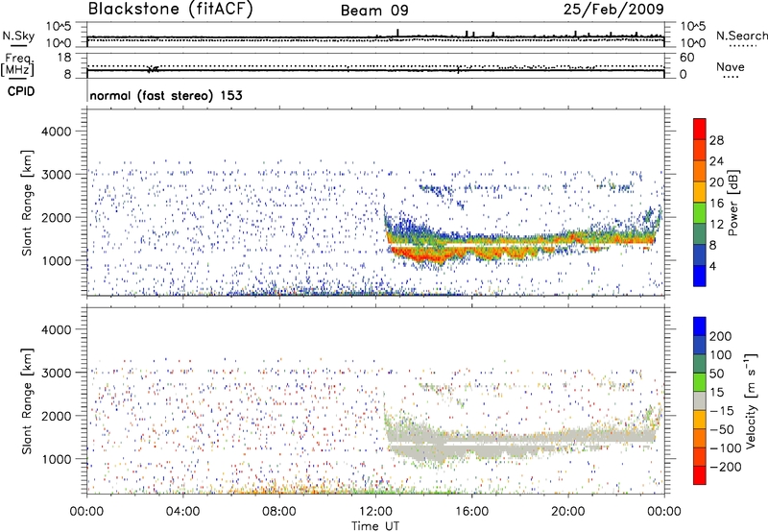Image resolution: width=768 pixels, height=532 pixels.
Task: Click the 'Nave' legend label
Action: coord(731,66)
